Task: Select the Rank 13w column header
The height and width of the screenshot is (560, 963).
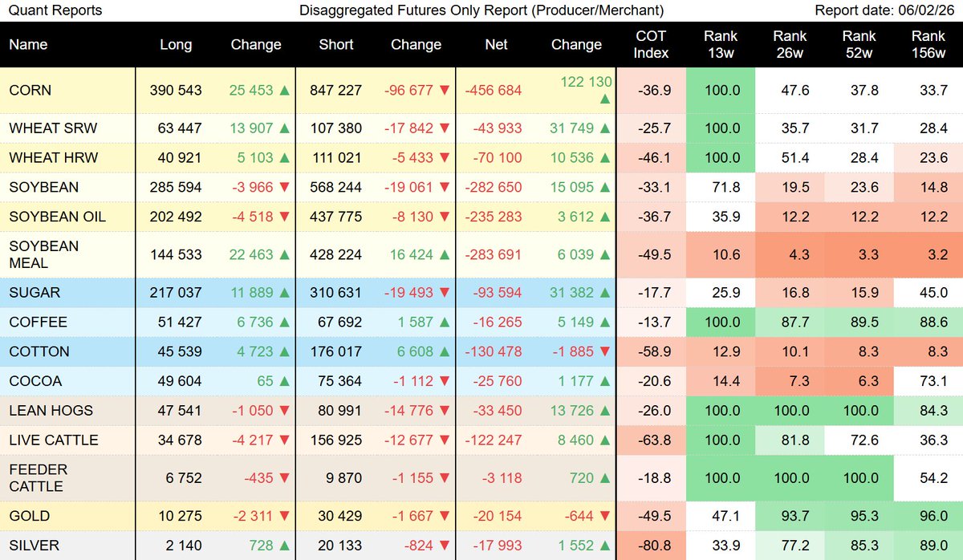Action: click(720, 45)
